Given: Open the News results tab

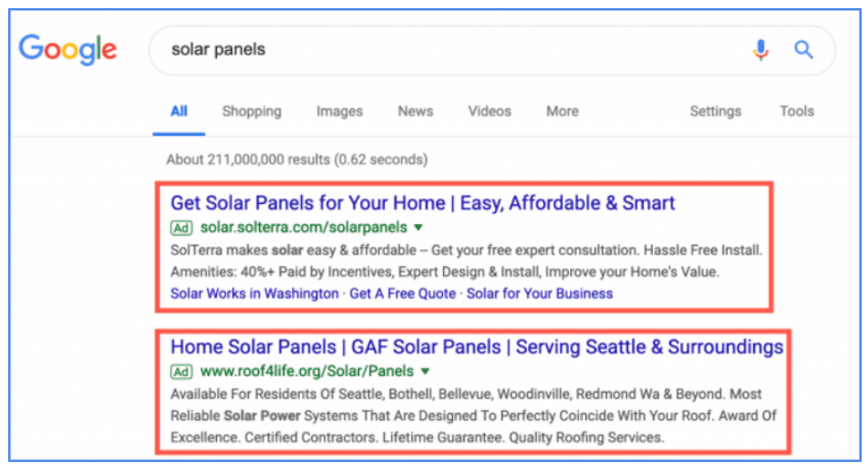Looking at the screenshot, I should (x=415, y=111).
